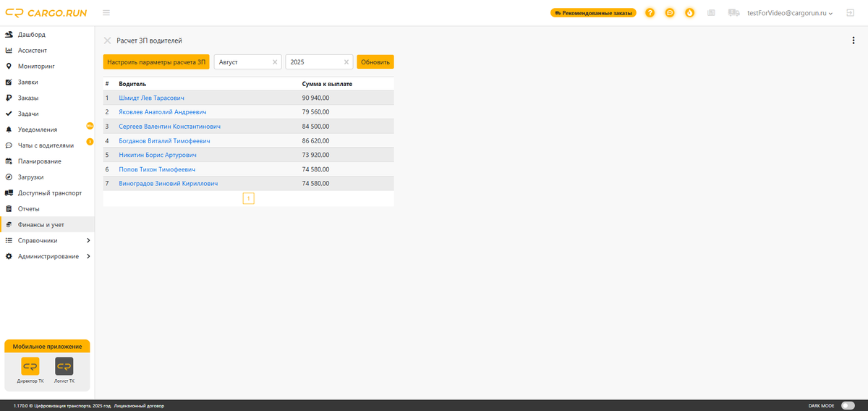Toggle the DARK MODE switch

point(848,406)
